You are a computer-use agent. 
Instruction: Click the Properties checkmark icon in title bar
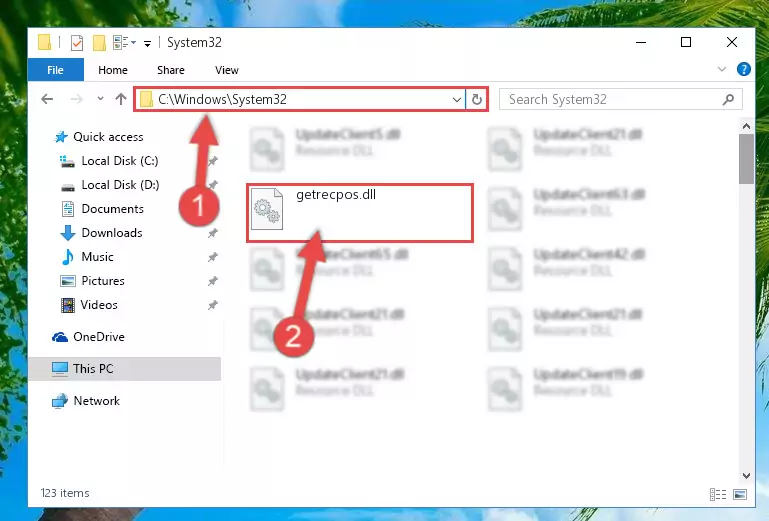pyautogui.click(x=77, y=43)
